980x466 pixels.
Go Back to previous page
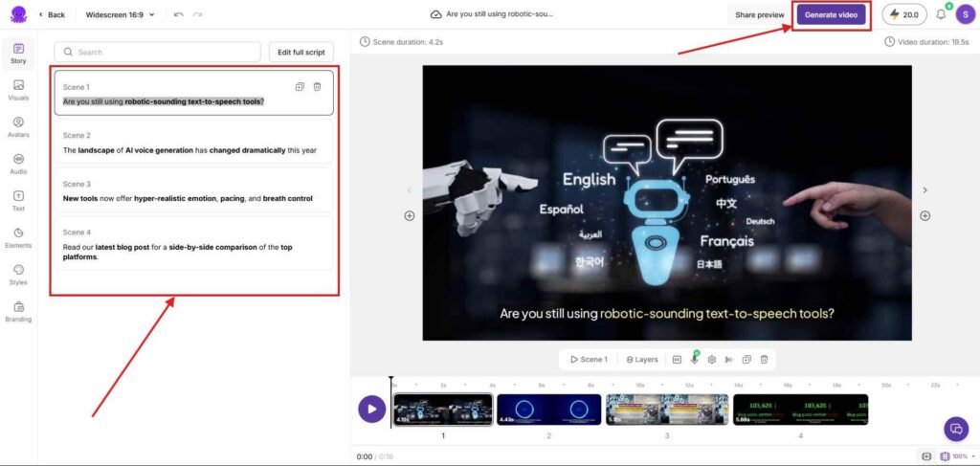pos(52,14)
